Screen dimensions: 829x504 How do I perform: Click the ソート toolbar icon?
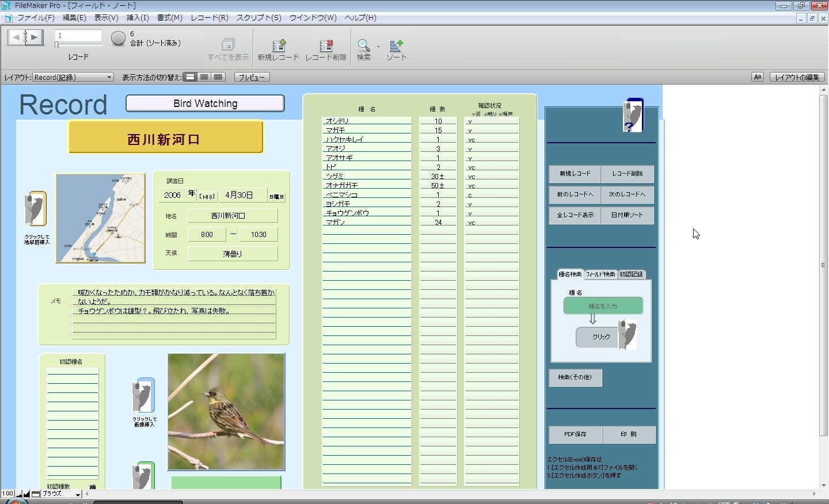396,45
